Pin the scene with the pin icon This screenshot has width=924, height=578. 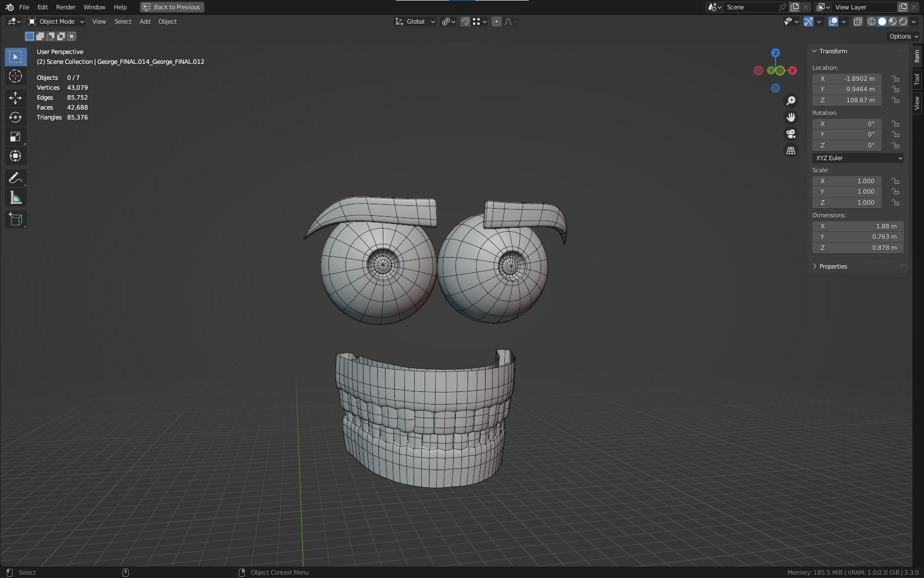click(783, 7)
